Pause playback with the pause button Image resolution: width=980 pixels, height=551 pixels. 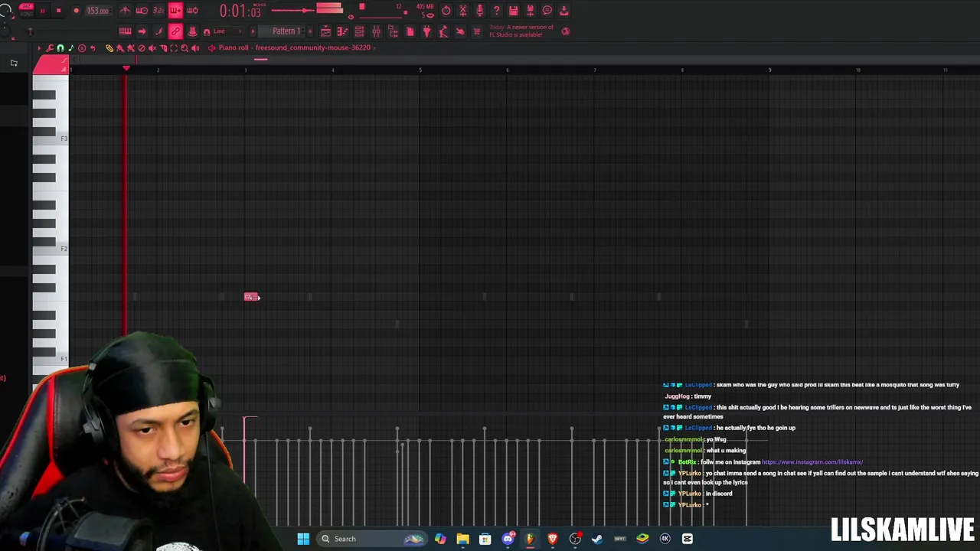coord(43,11)
